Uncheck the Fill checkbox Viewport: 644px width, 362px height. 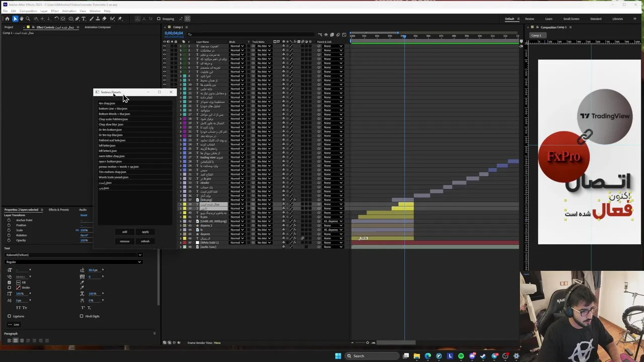(9, 283)
